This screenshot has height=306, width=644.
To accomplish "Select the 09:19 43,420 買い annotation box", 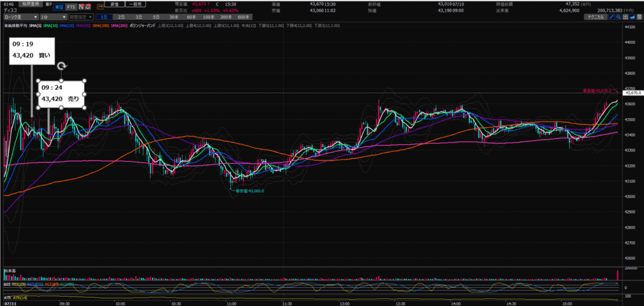I will pos(33,51).
